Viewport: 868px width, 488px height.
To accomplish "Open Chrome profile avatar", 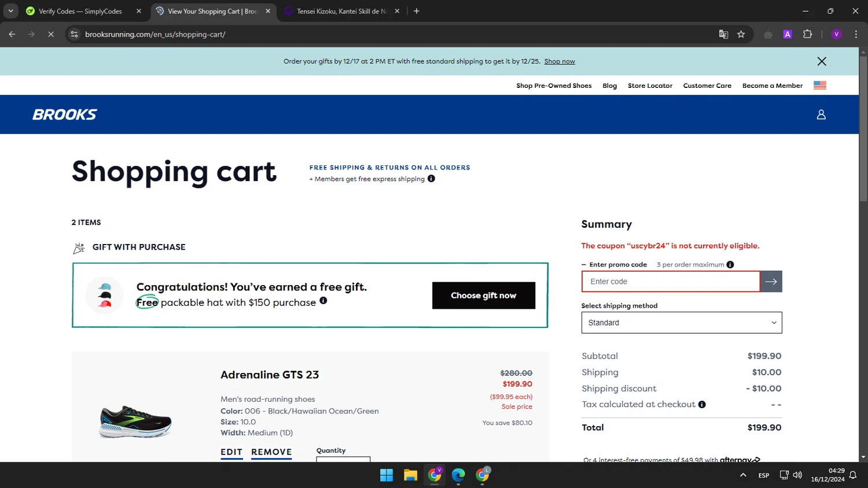I will coord(836,35).
